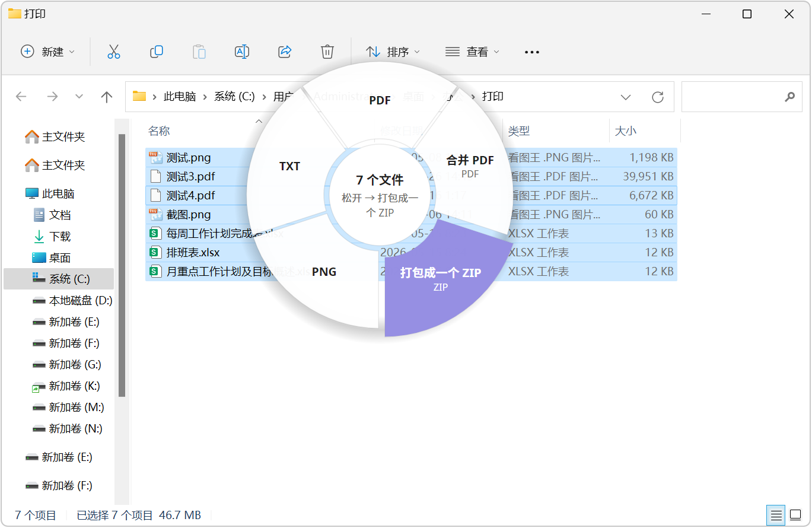812x528 pixels.
Task: Refresh the current folder view
Action: 657,97
